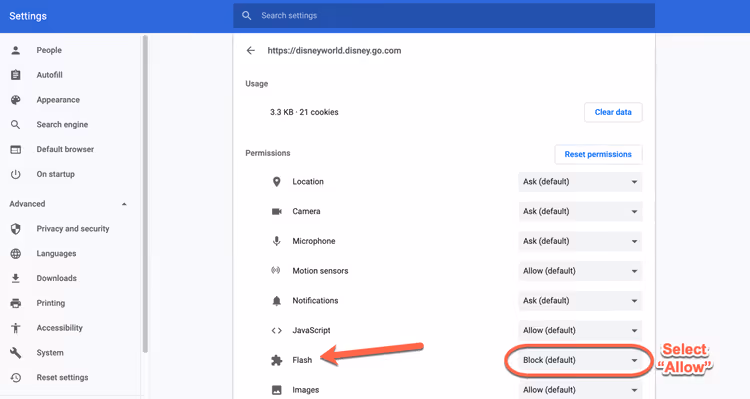Image resolution: width=750 pixels, height=399 pixels.
Task: Click the Camera permission icon
Action: click(x=276, y=211)
